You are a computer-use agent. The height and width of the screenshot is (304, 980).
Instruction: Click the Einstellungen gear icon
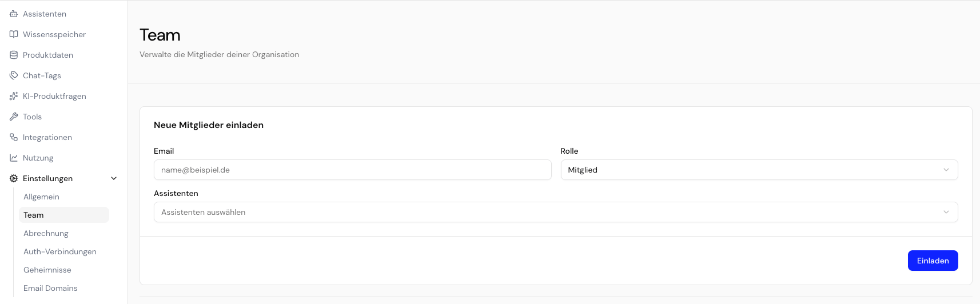[14, 178]
